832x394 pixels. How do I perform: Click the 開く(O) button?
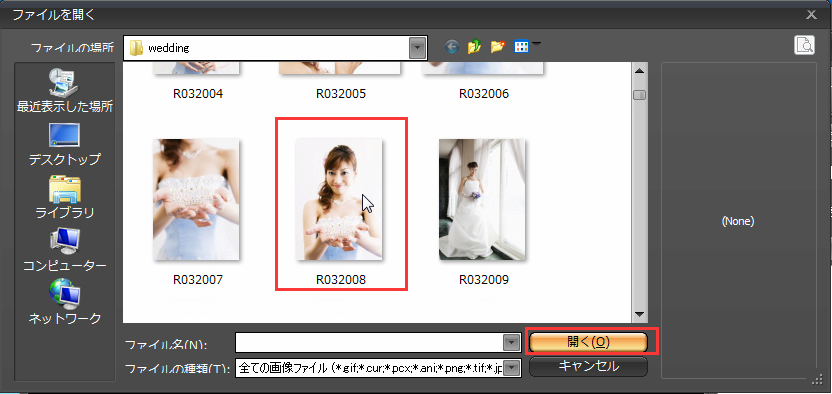588,342
